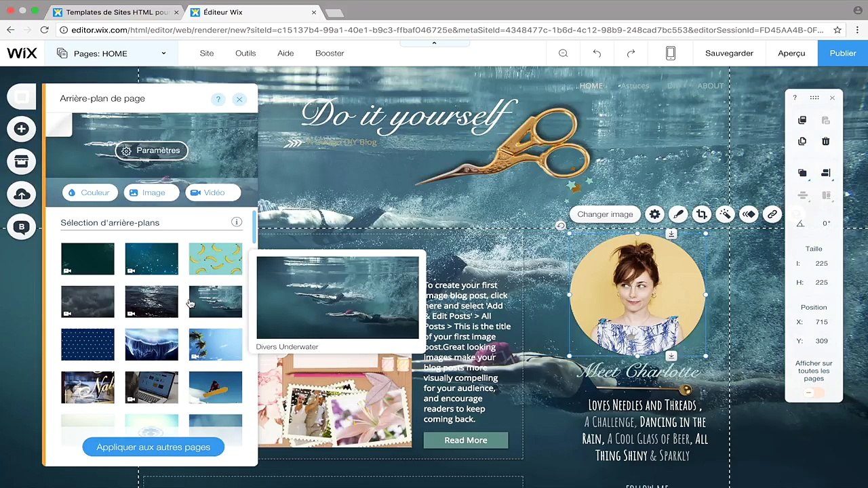Click the toolbox drag handle dots

[814, 98]
